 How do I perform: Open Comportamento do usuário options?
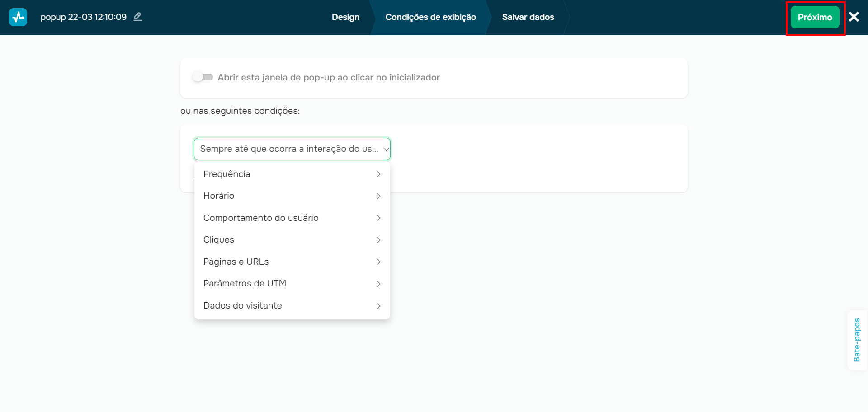point(261,218)
